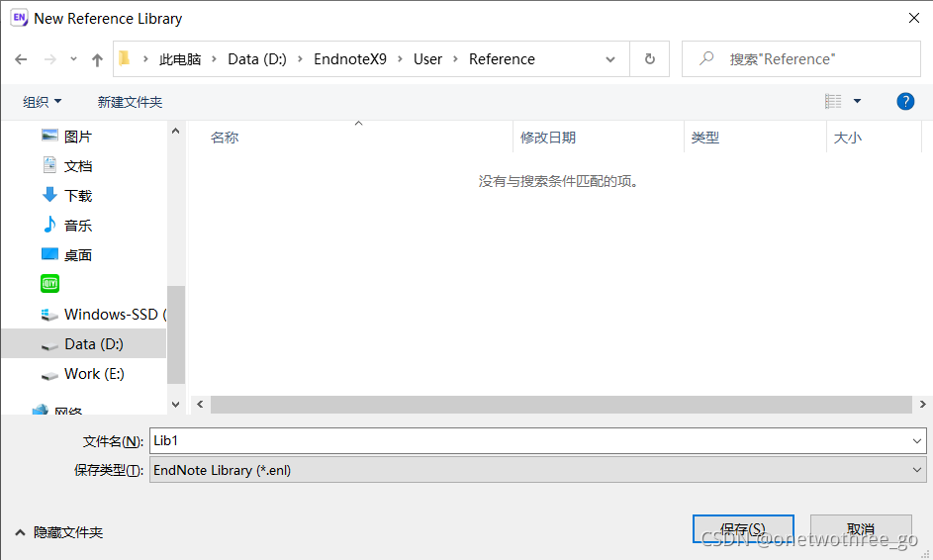Select User in the breadcrumb path

[x=427, y=59]
